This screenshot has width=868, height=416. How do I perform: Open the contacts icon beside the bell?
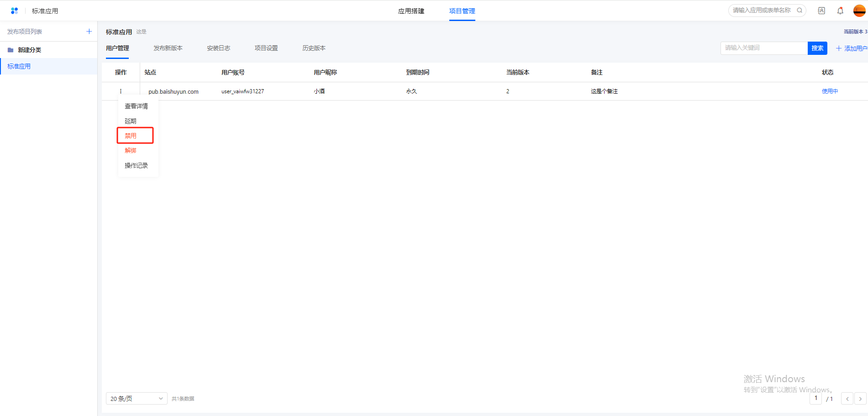pyautogui.click(x=821, y=11)
